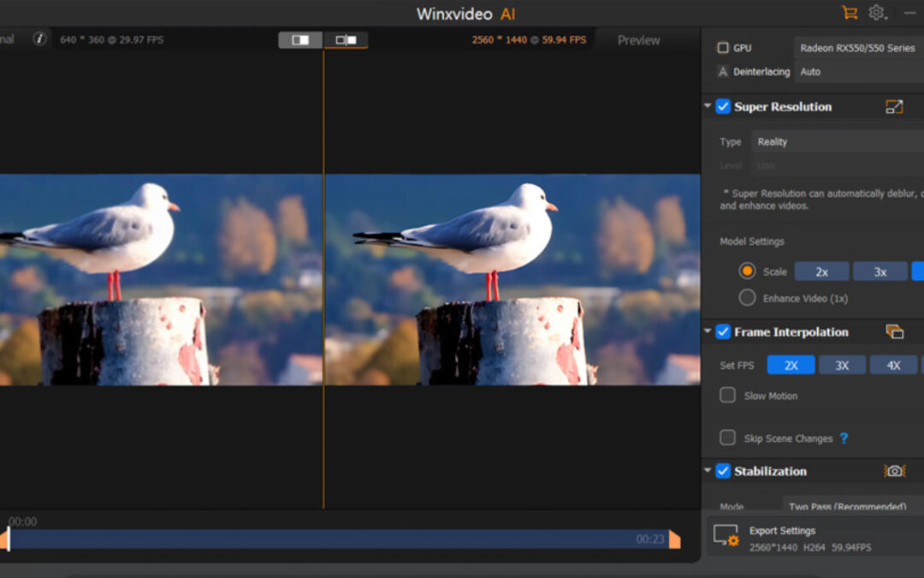The image size is (924, 578).
Task: Collapse the Frame Interpolation section arrow
Action: click(708, 332)
